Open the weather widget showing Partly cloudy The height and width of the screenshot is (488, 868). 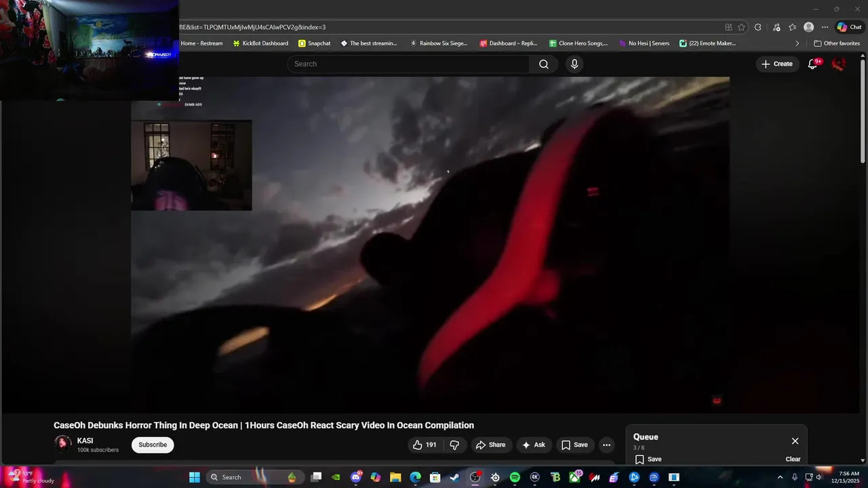(x=31, y=477)
